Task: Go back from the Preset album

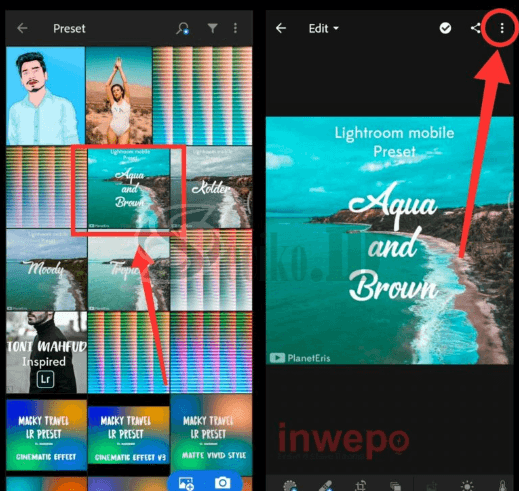Action: pos(22,28)
